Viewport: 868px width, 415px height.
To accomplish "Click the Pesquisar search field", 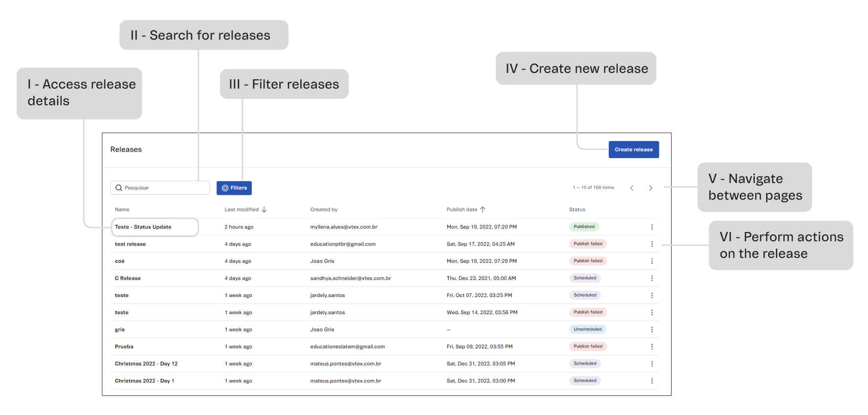I will (x=164, y=188).
